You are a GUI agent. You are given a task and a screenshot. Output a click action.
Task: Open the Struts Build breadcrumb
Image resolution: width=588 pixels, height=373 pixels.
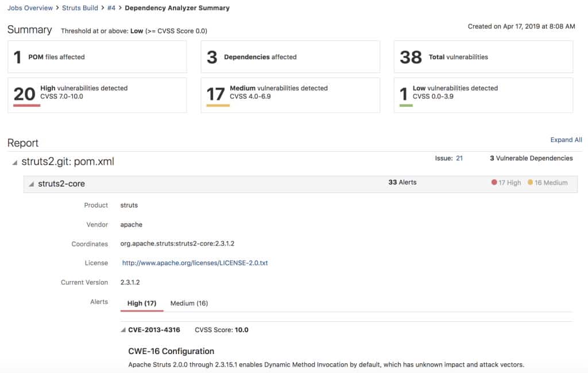(x=79, y=8)
